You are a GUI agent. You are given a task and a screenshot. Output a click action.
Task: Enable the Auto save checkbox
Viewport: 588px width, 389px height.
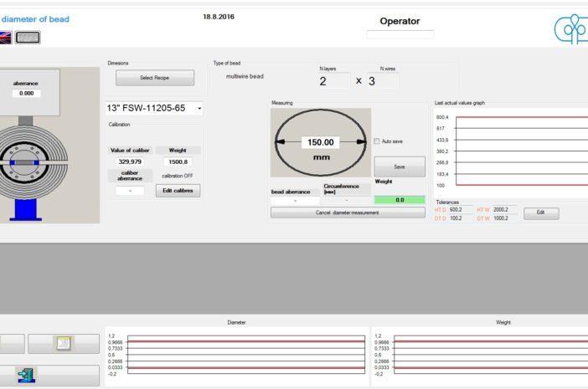[377, 141]
